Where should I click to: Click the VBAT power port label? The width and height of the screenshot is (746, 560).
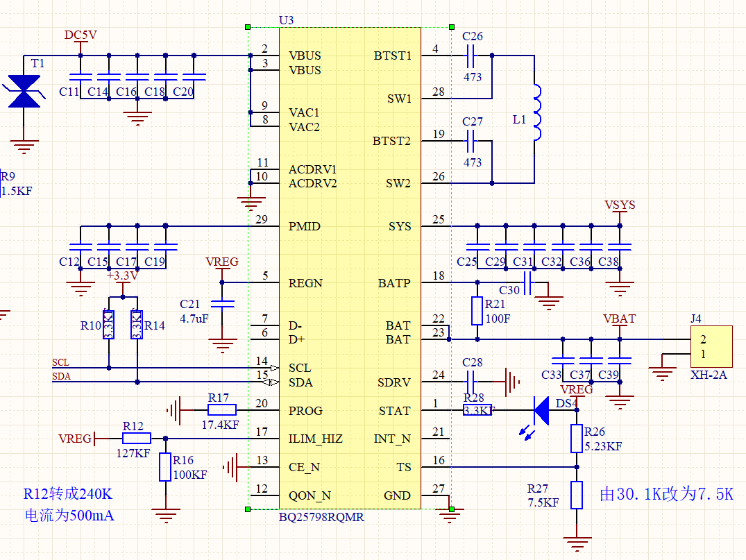(x=620, y=319)
